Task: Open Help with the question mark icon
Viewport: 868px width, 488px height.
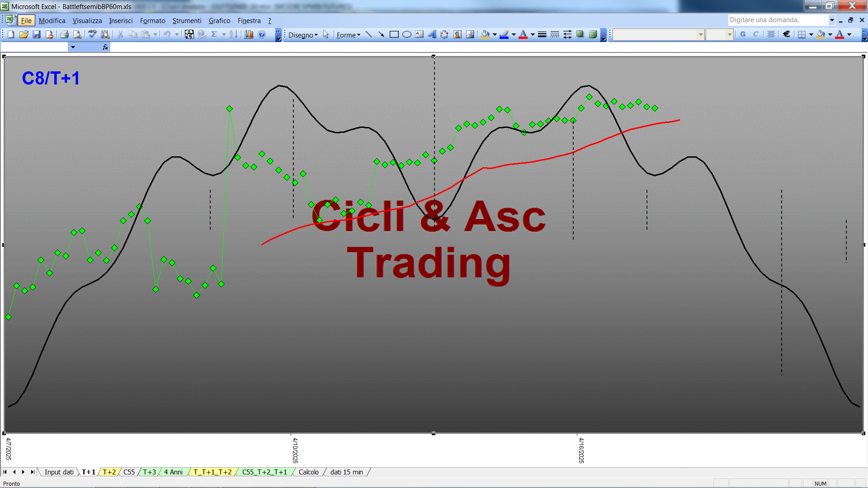Action: tap(262, 34)
